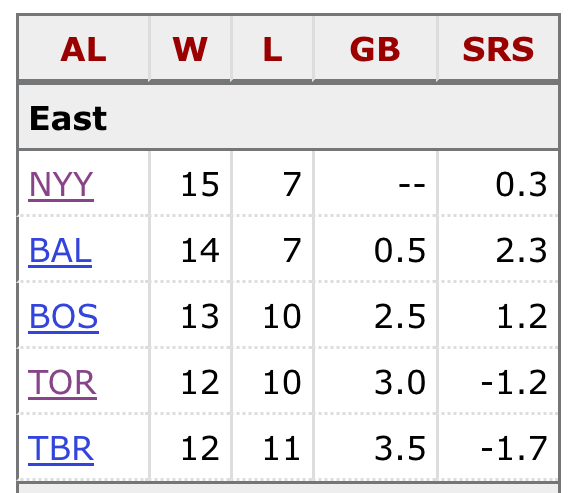Select the TBR SRS cell showing -1.7

coord(498,448)
